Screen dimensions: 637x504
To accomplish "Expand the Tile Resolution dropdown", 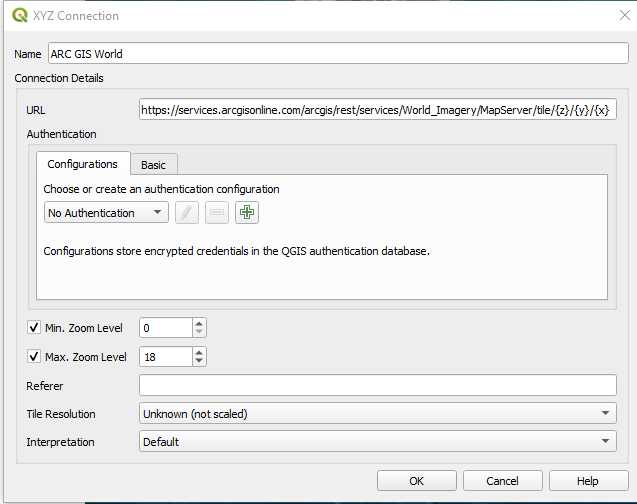I will 377,413.
